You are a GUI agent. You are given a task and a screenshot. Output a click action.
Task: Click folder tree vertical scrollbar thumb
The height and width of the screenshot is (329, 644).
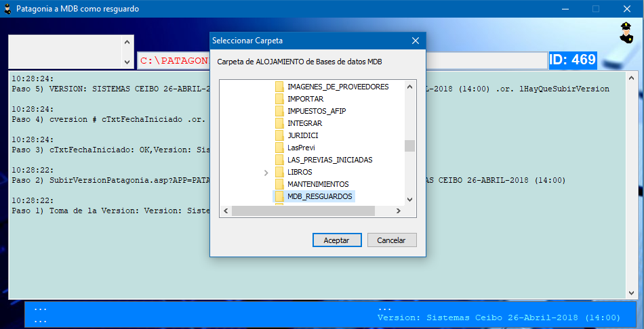point(409,146)
